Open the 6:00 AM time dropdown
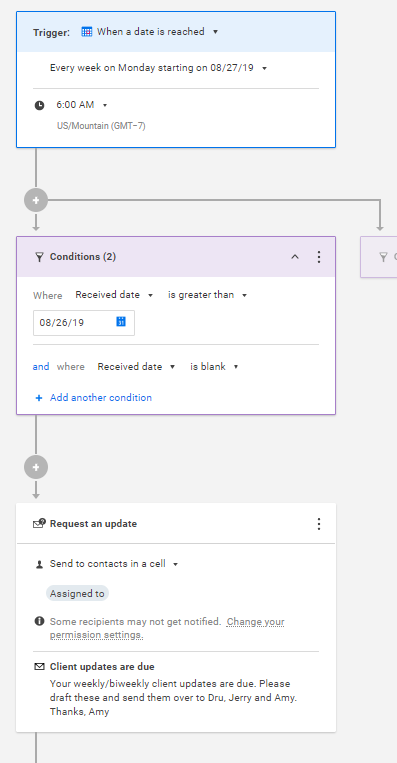Screen dimensions: 397x763 coord(82,105)
